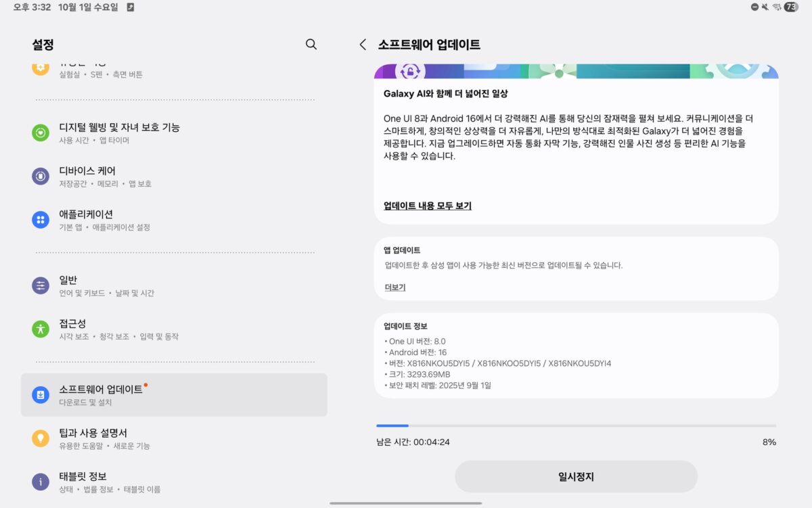Tap the navigation bar at the bottom
Screen dimensions: 812x508
406,503
